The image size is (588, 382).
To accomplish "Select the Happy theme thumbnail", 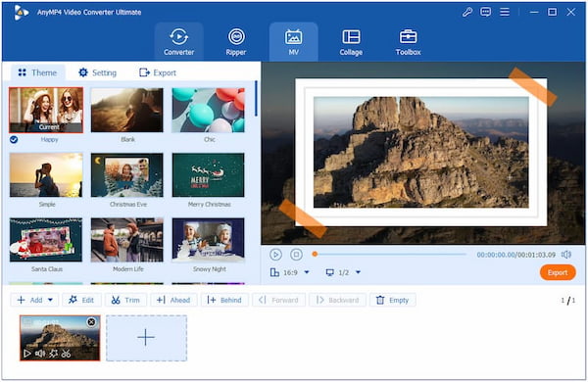I will 46,110.
